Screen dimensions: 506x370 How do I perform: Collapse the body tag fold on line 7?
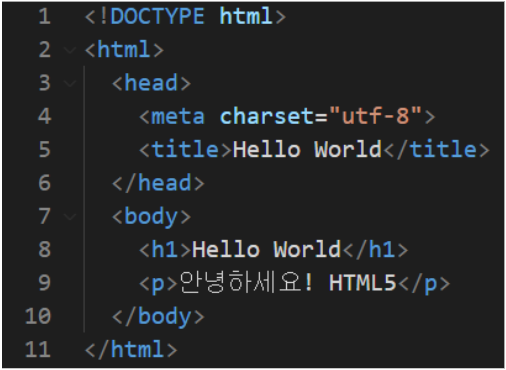tap(70, 217)
